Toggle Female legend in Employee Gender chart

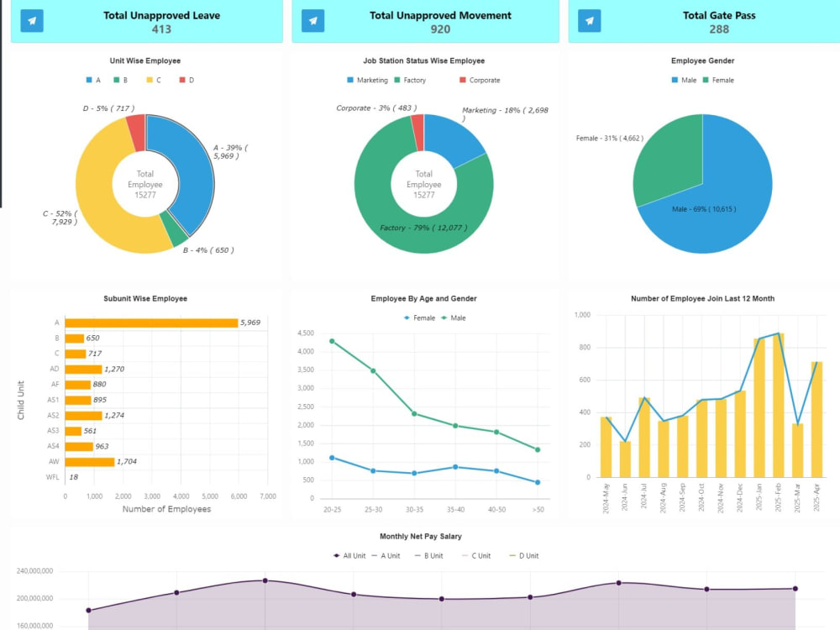(718, 80)
